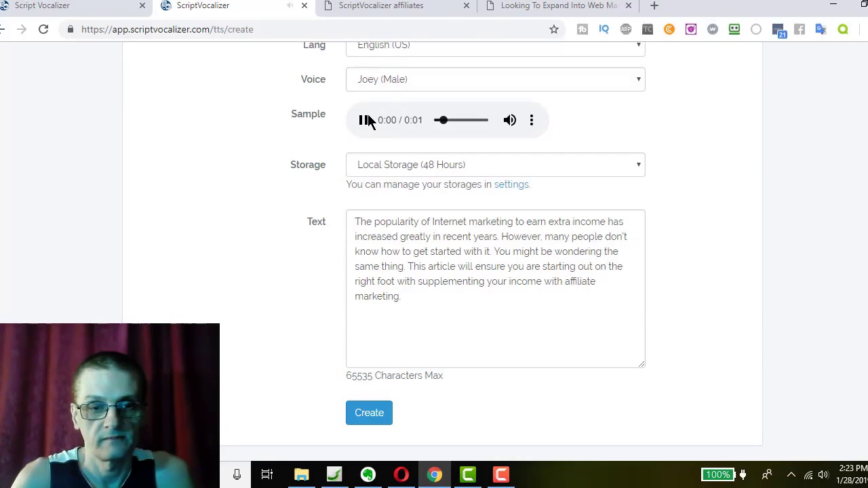Reload the current page

point(43,29)
